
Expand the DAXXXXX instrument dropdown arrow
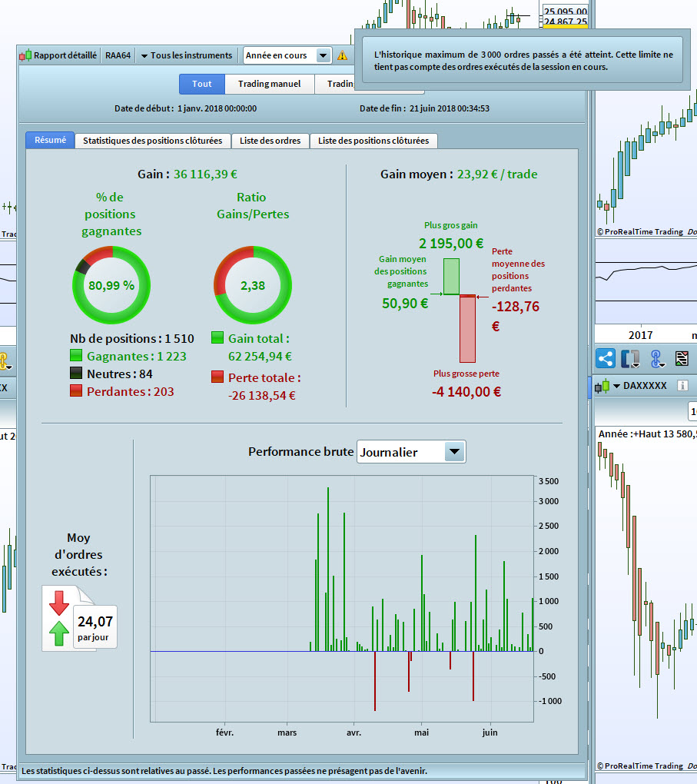[x=616, y=386]
